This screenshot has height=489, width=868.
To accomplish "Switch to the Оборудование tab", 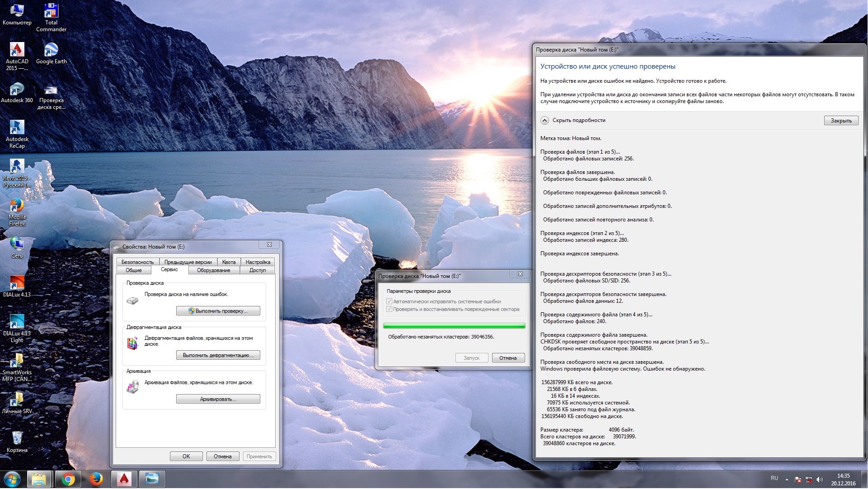I will (213, 270).
